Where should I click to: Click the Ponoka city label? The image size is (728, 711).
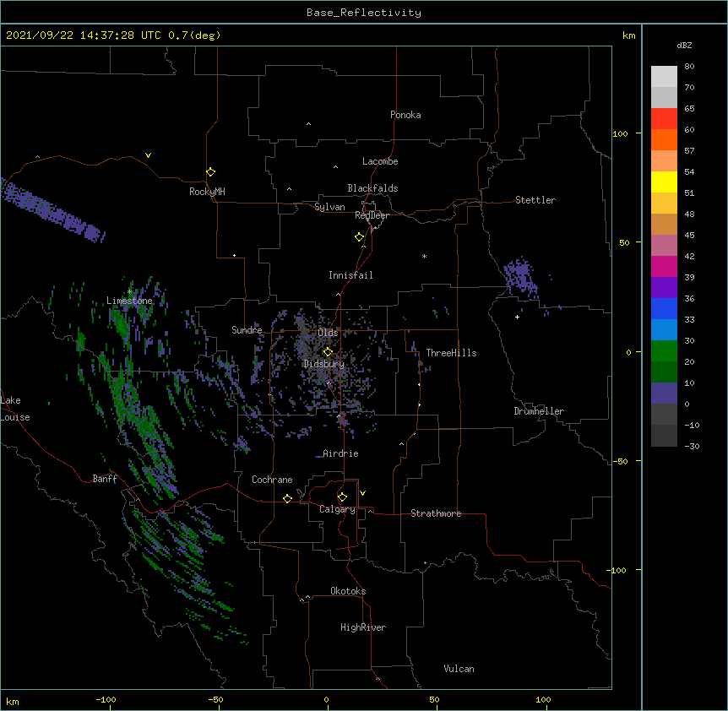tap(405, 115)
